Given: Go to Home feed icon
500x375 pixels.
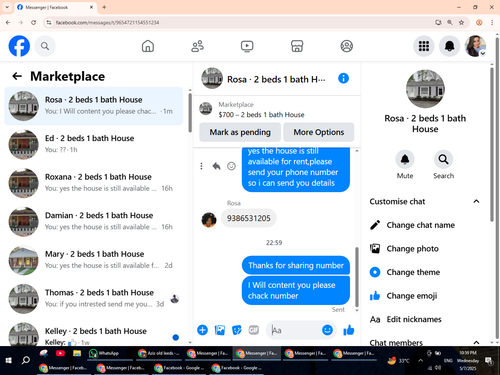Looking at the screenshot, I should (x=148, y=46).
